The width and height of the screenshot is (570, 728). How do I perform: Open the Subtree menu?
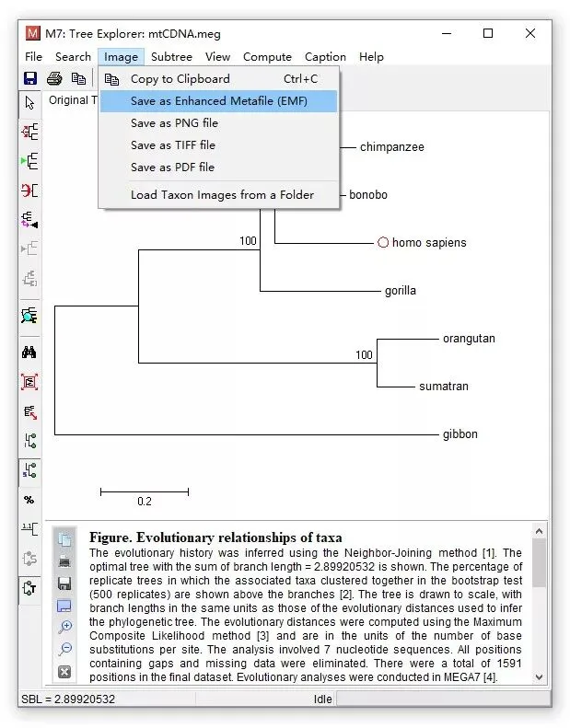(x=171, y=57)
